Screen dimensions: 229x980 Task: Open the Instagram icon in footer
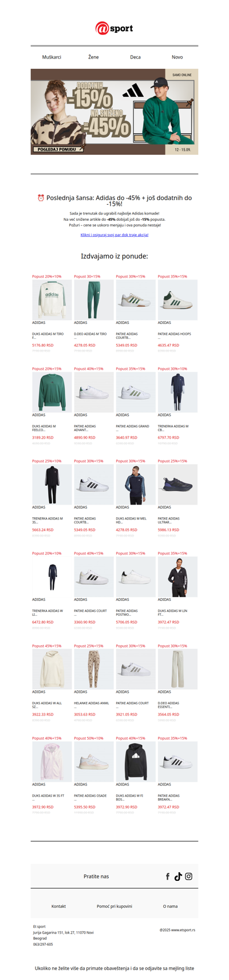188,876
